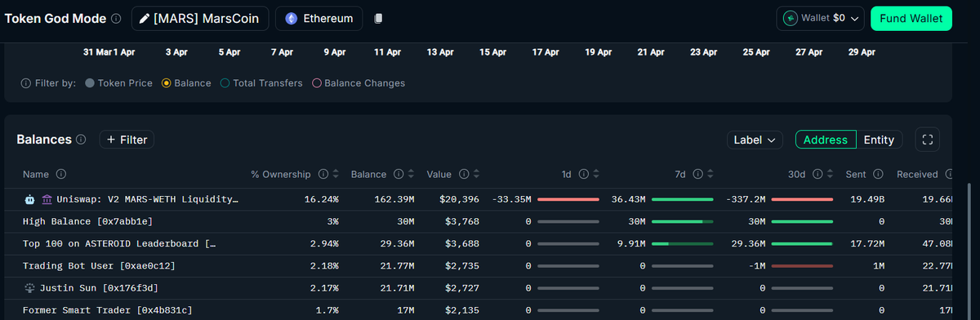
Task: Click the Value column info icon
Action: coord(464,175)
